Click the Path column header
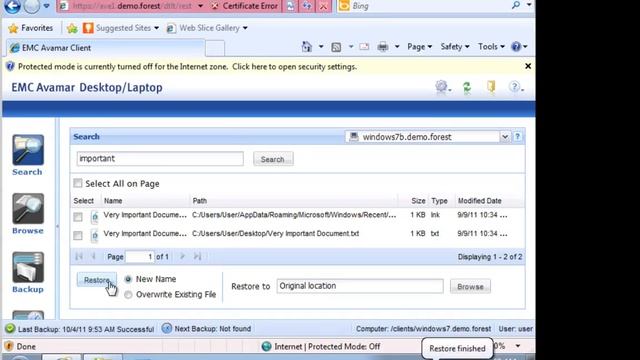 pyautogui.click(x=200, y=201)
